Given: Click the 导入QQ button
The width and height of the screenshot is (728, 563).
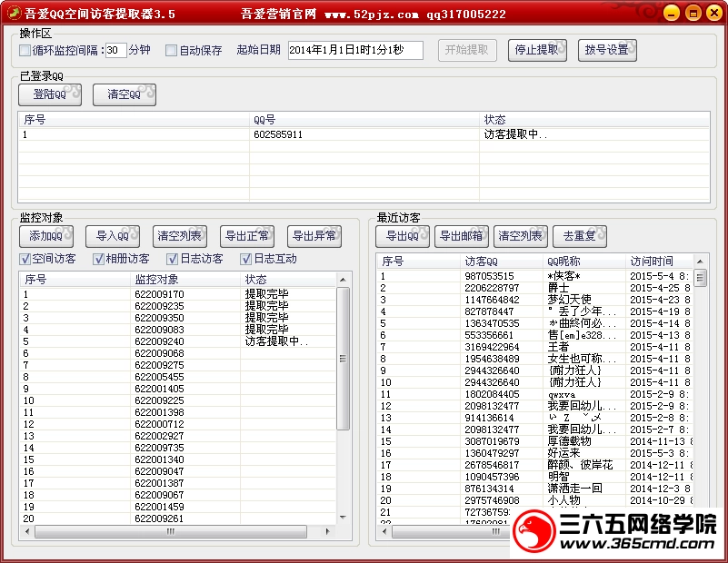Looking at the screenshot, I should (111, 236).
